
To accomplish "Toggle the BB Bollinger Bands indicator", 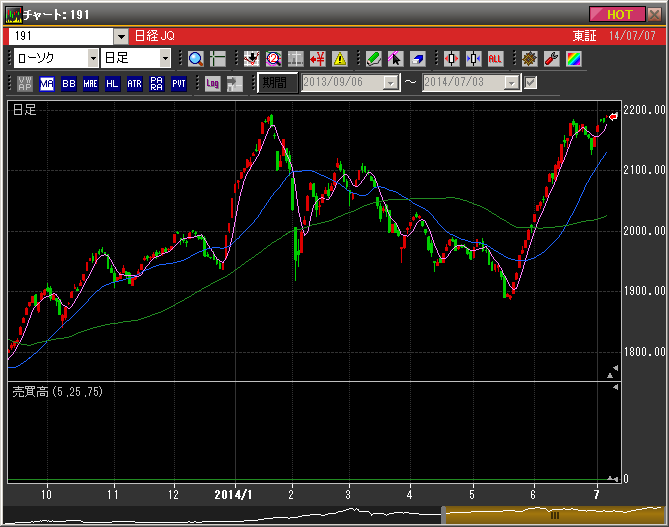I will pyautogui.click(x=69, y=84).
